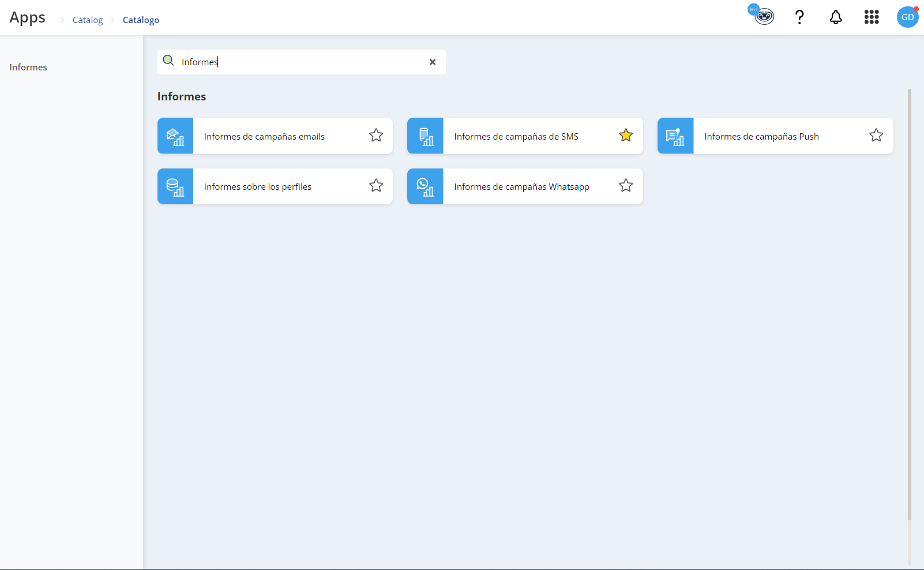
Task: Favorite Informes de campañas emails
Action: click(x=376, y=136)
